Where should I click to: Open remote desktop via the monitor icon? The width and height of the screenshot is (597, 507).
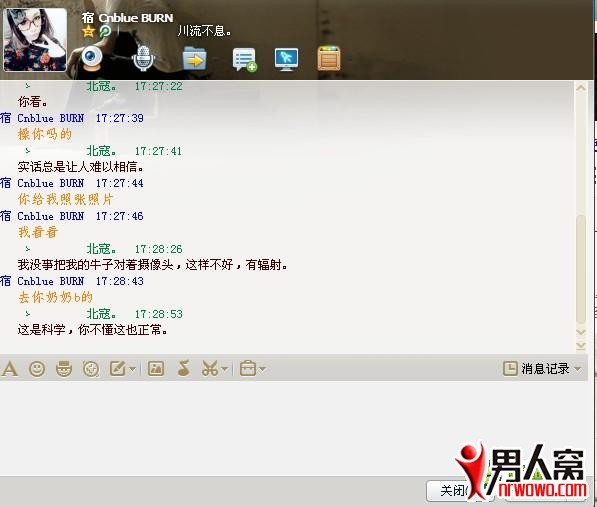[x=287, y=59]
